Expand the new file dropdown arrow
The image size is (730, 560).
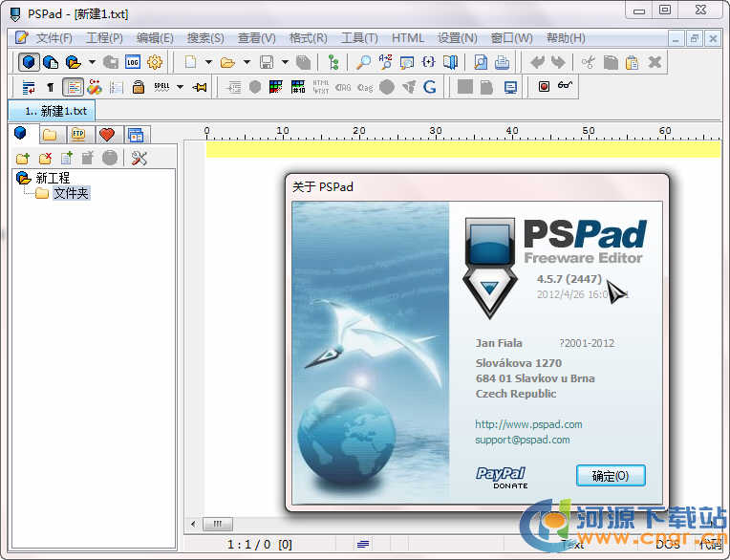point(208,62)
